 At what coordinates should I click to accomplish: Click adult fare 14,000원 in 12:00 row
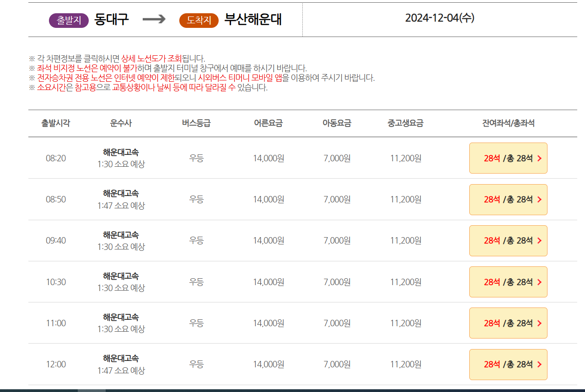tap(268, 364)
